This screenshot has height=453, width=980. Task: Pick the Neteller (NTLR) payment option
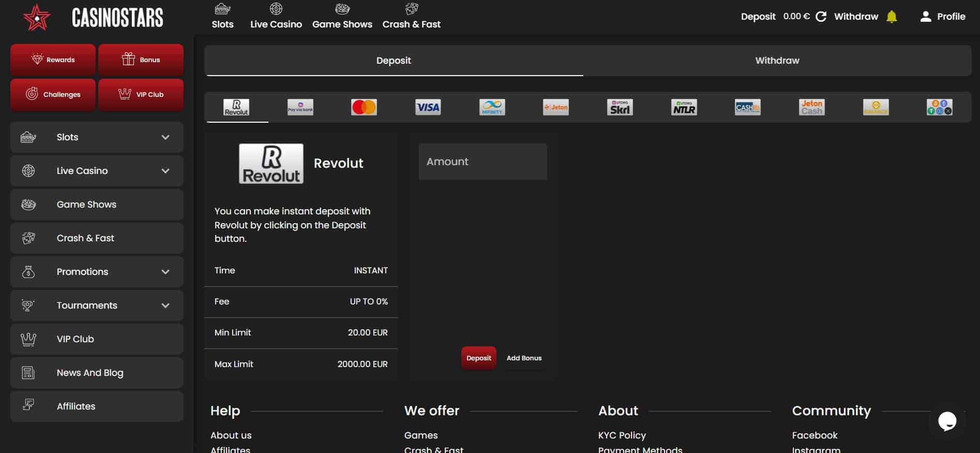(684, 107)
